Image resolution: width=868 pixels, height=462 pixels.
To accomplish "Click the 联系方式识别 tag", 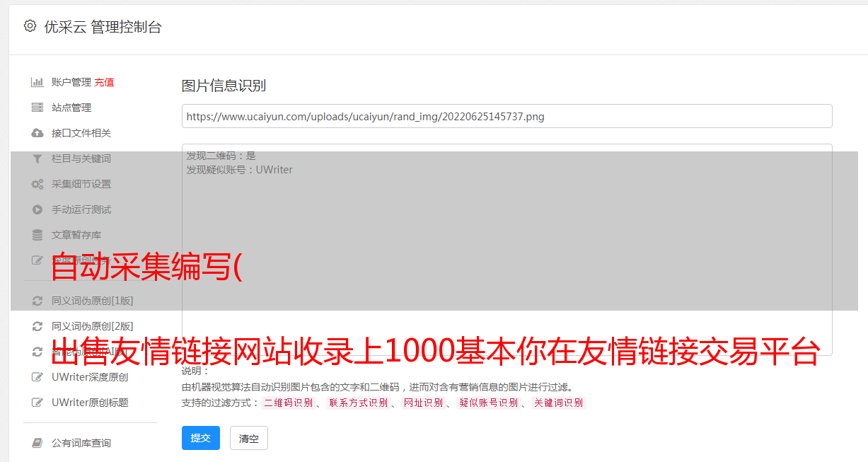I will click(x=358, y=403).
